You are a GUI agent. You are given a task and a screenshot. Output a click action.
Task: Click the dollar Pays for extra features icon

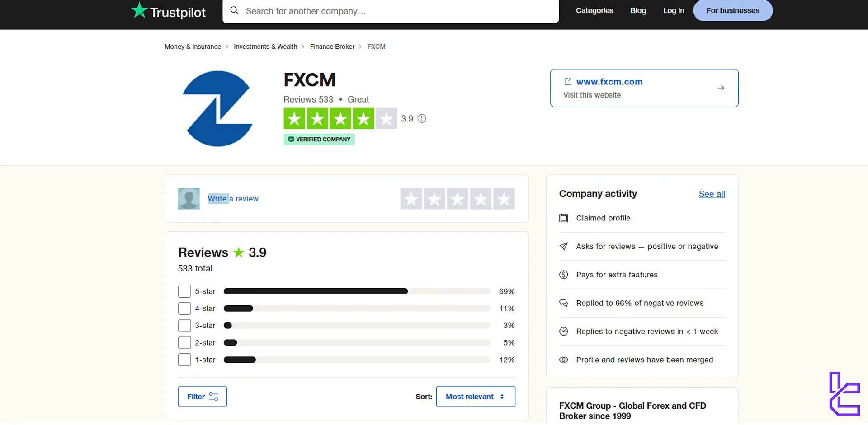564,275
